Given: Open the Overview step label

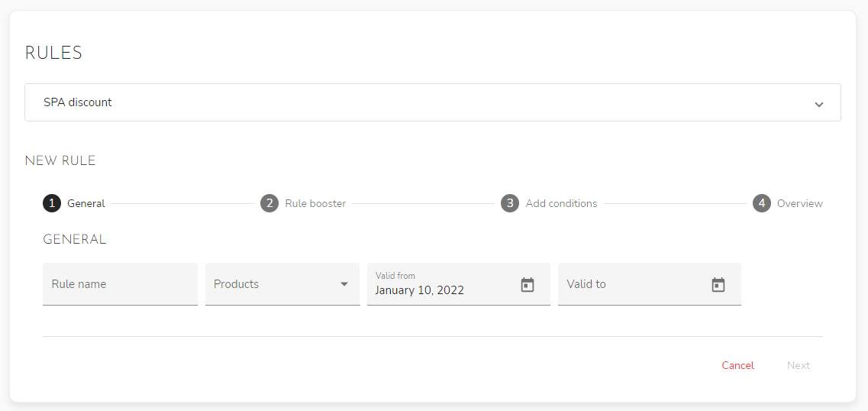Looking at the screenshot, I should point(799,203).
